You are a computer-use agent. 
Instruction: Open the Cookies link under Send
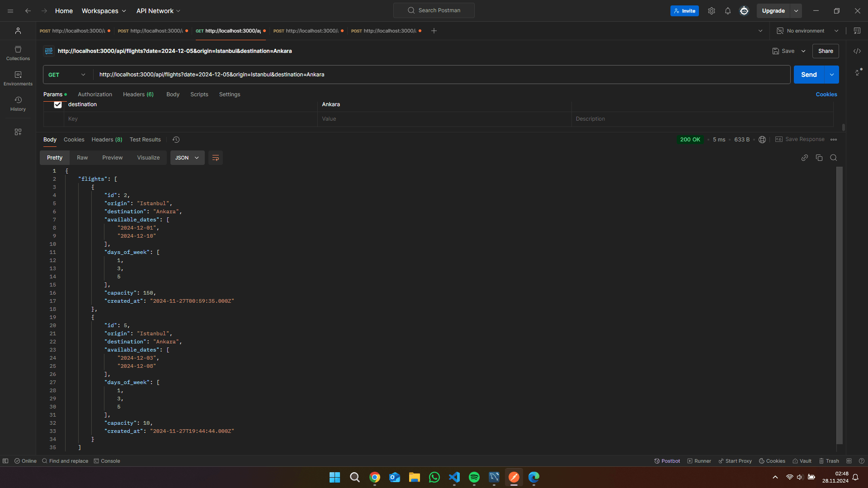tap(826, 94)
